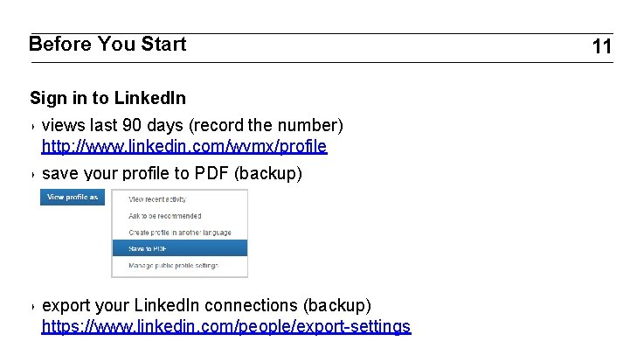Click the export your LinkedIn connections text
The image size is (644, 362).
[x=206, y=305]
